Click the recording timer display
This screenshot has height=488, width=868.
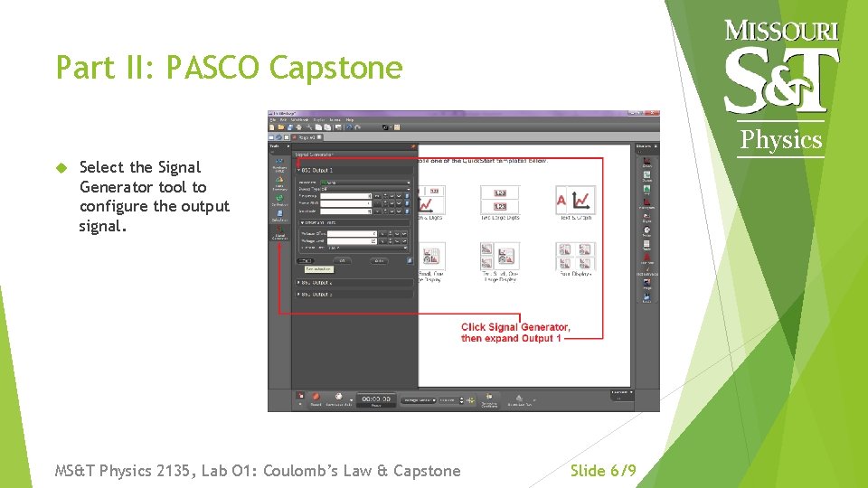pyautogui.click(x=376, y=399)
